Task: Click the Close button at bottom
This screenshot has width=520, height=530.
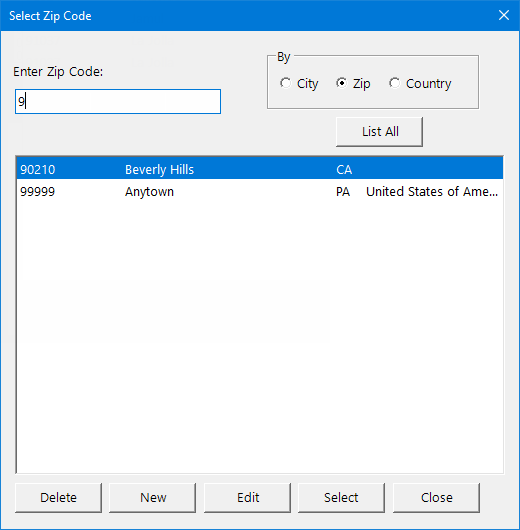Action: click(x=436, y=498)
